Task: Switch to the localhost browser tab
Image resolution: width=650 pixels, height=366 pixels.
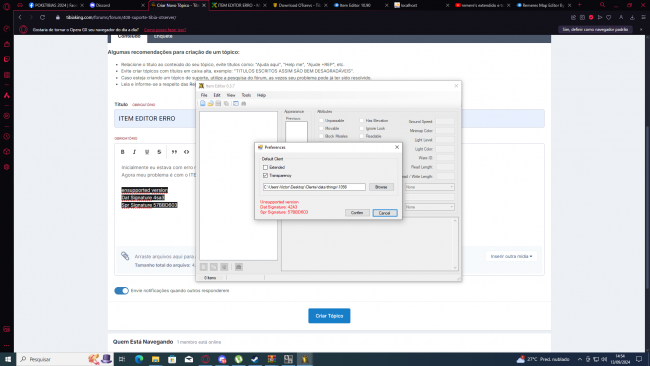Action: 421,5
